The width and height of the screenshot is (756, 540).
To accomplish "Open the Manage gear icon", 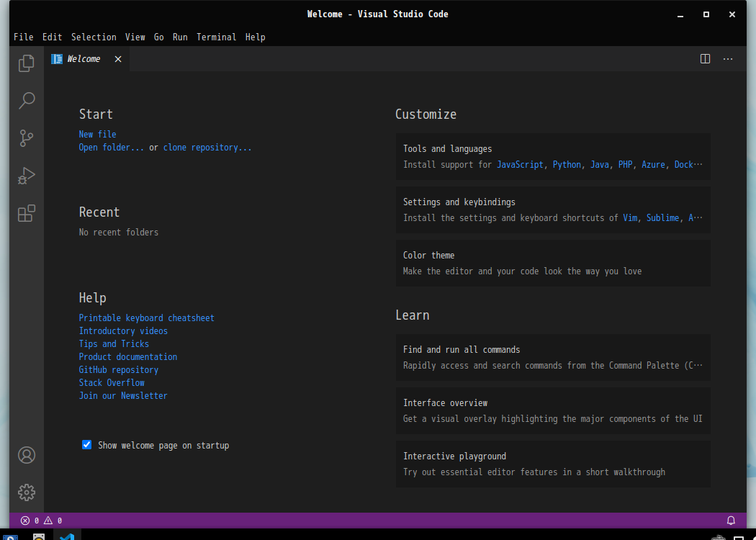I will 27,492.
